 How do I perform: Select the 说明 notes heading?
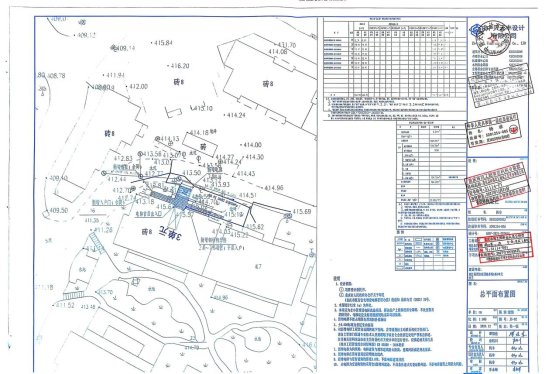336,279
